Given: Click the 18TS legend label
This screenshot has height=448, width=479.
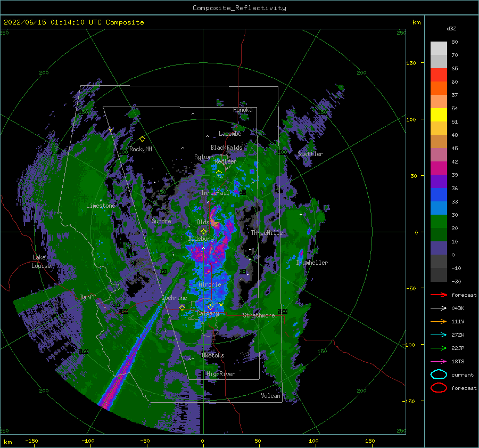Looking at the screenshot, I should 458,362.
